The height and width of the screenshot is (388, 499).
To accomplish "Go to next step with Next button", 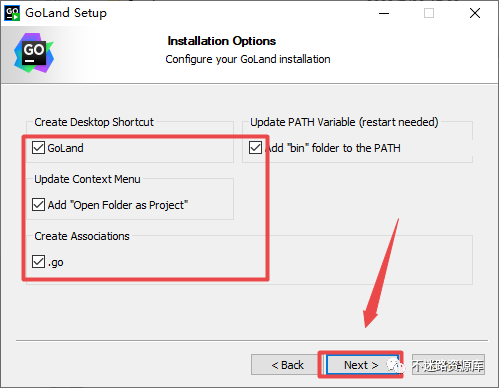I will tap(361, 365).
